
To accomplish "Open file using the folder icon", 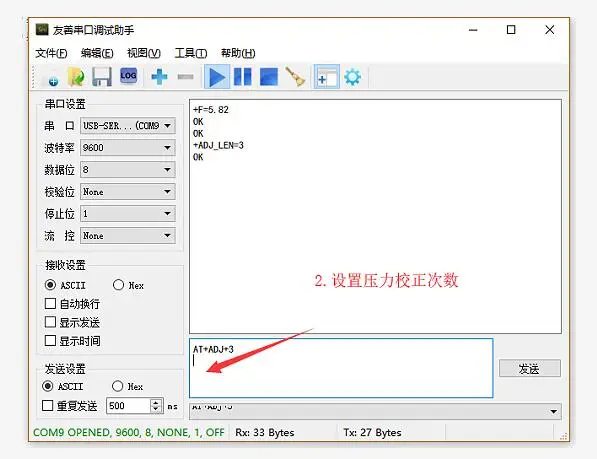I will (77, 77).
